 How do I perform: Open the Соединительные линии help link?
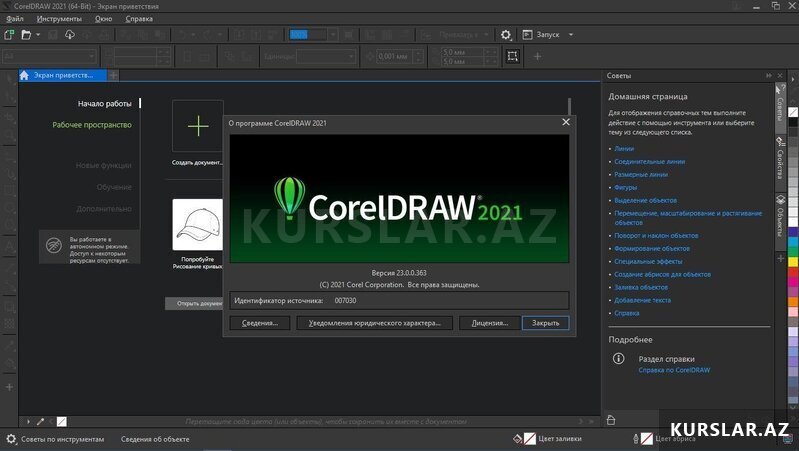pos(649,162)
